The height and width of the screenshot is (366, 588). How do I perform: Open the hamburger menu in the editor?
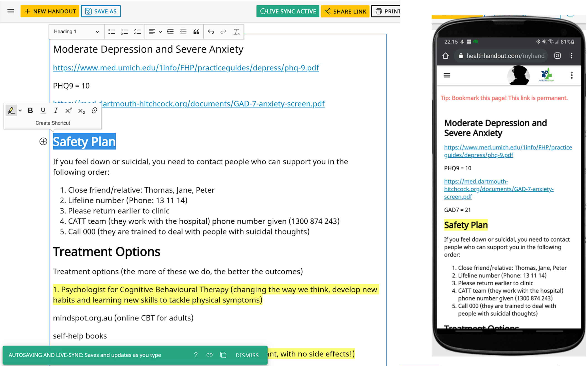(x=11, y=11)
